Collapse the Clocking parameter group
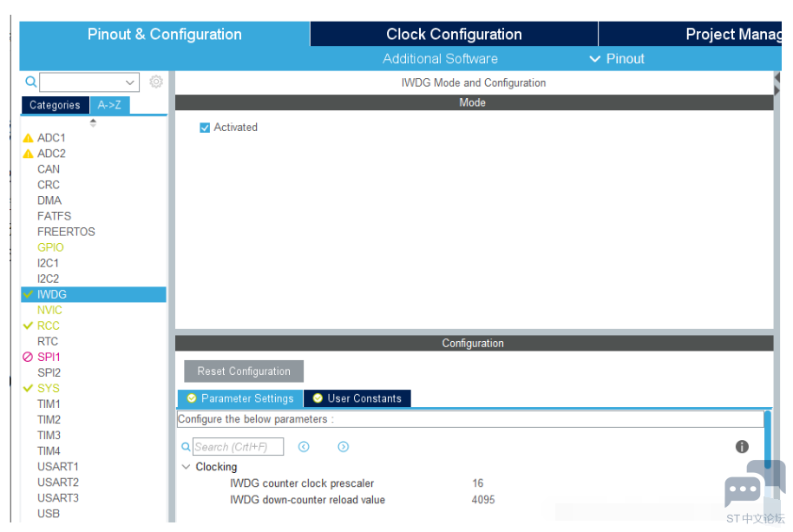This screenshot has height=532, width=793. pos(187,467)
